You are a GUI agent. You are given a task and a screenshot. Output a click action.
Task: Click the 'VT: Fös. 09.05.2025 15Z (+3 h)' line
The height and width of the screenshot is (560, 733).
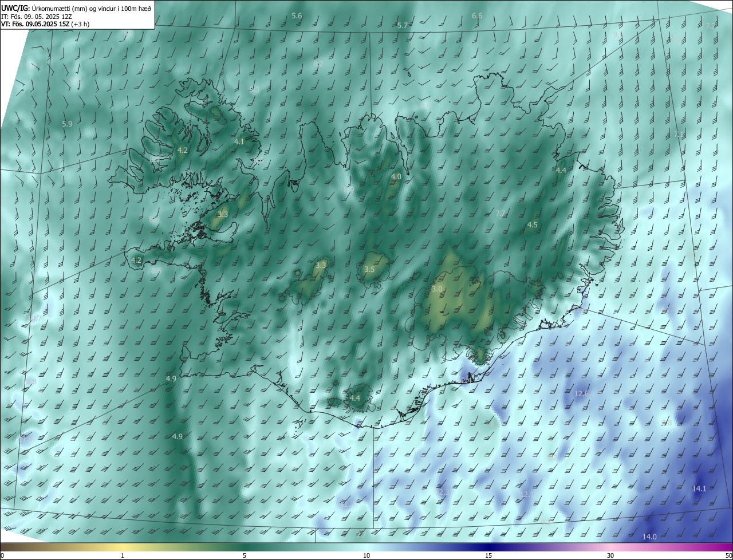coord(45,24)
